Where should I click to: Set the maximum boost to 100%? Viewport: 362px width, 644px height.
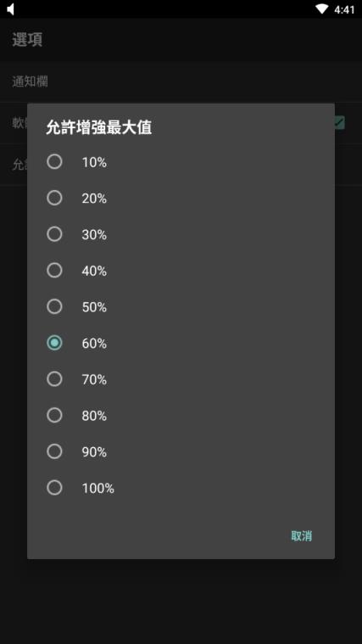click(x=54, y=488)
